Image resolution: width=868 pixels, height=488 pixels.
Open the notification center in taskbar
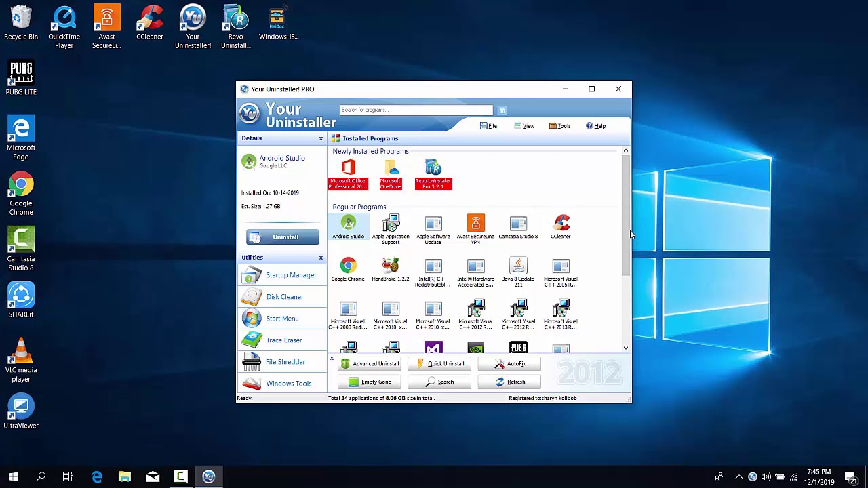[850, 477]
